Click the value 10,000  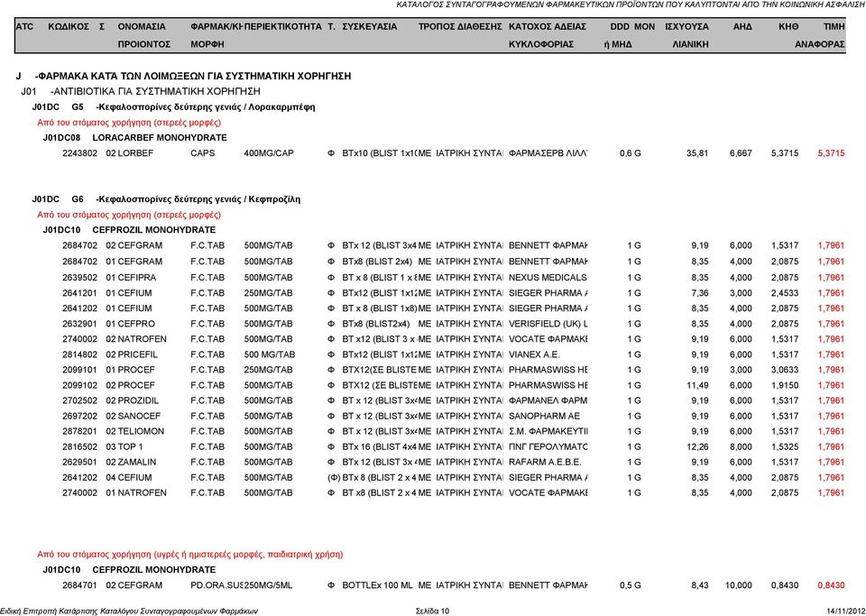739,585
